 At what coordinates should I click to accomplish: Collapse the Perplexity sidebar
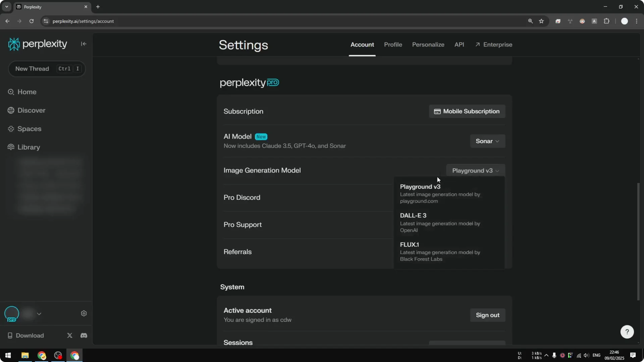[84, 44]
